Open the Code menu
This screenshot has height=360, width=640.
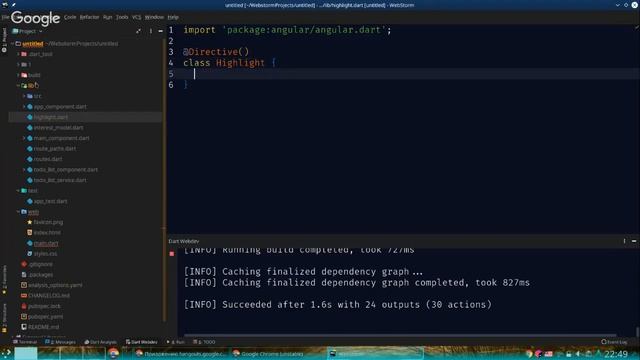70,17
